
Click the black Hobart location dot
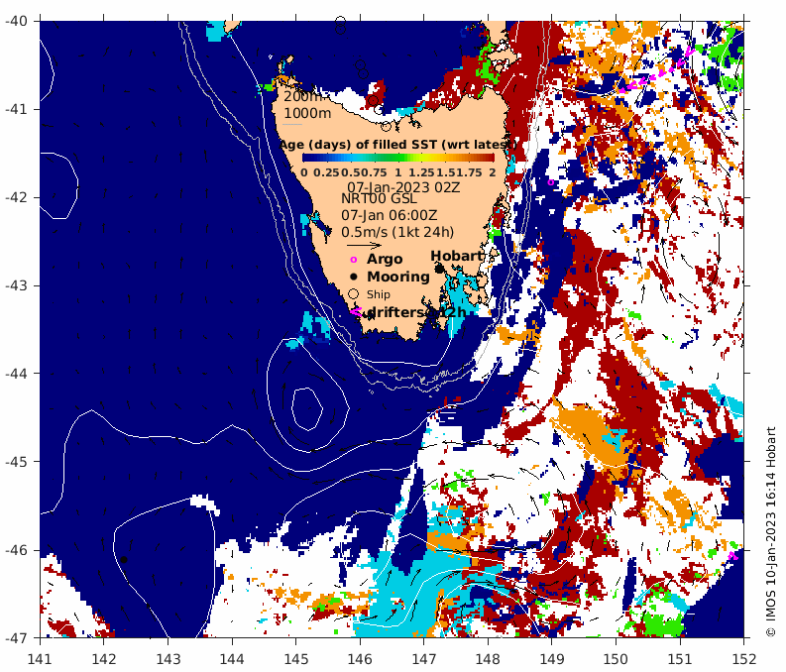pyautogui.click(x=439, y=270)
